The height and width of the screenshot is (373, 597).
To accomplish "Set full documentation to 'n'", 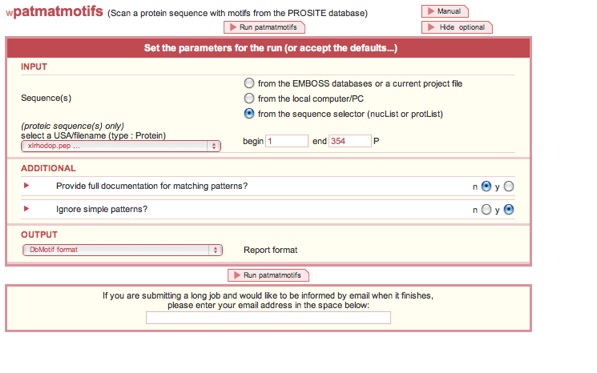I will (486, 186).
